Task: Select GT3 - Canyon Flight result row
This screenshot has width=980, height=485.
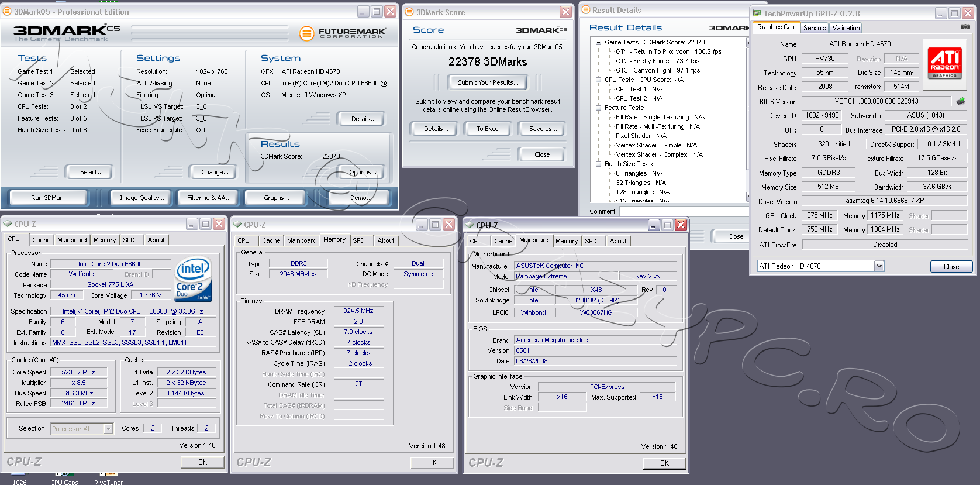Action: (658, 70)
